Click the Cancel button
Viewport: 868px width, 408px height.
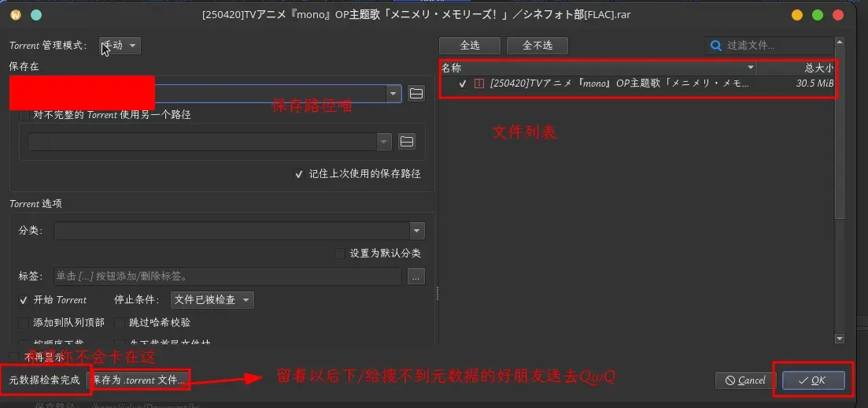click(x=745, y=380)
